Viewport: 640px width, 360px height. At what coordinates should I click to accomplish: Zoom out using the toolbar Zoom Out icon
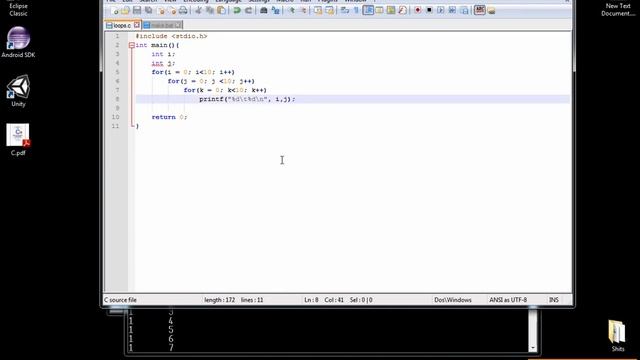coord(303,10)
